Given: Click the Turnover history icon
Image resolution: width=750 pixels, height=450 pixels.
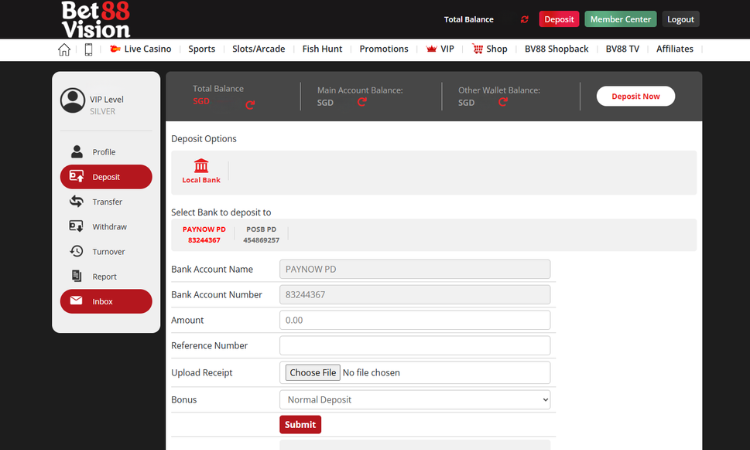Looking at the screenshot, I should click(77, 251).
